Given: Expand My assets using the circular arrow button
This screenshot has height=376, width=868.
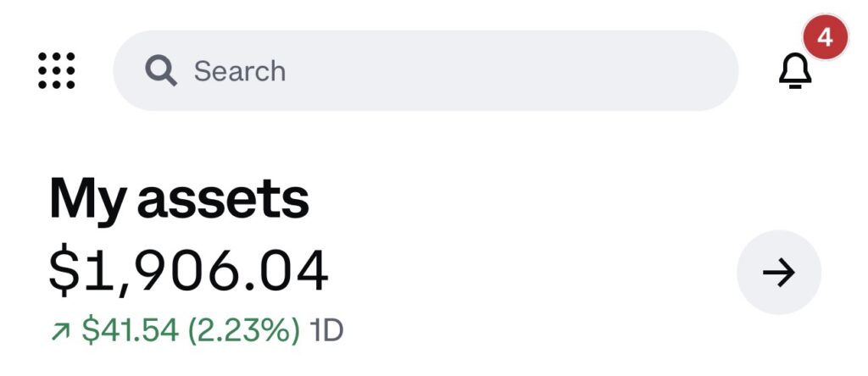Looking at the screenshot, I should pyautogui.click(x=779, y=272).
